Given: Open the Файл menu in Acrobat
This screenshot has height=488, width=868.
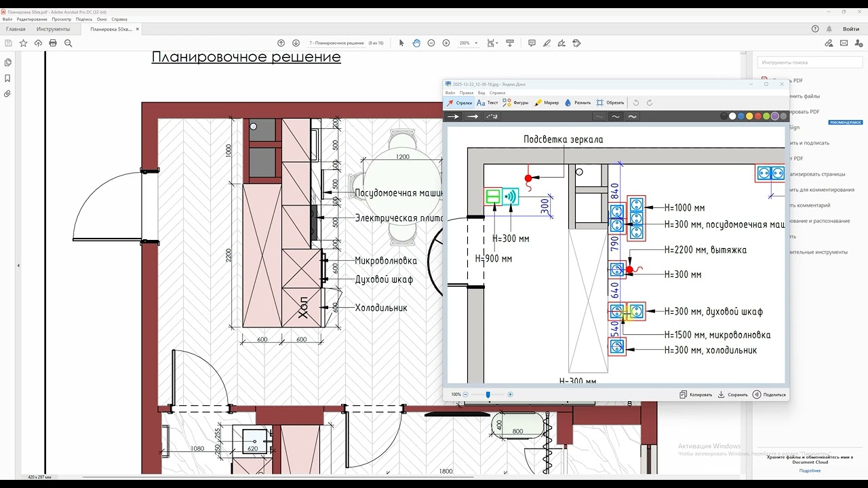Looking at the screenshot, I should tap(7, 19).
